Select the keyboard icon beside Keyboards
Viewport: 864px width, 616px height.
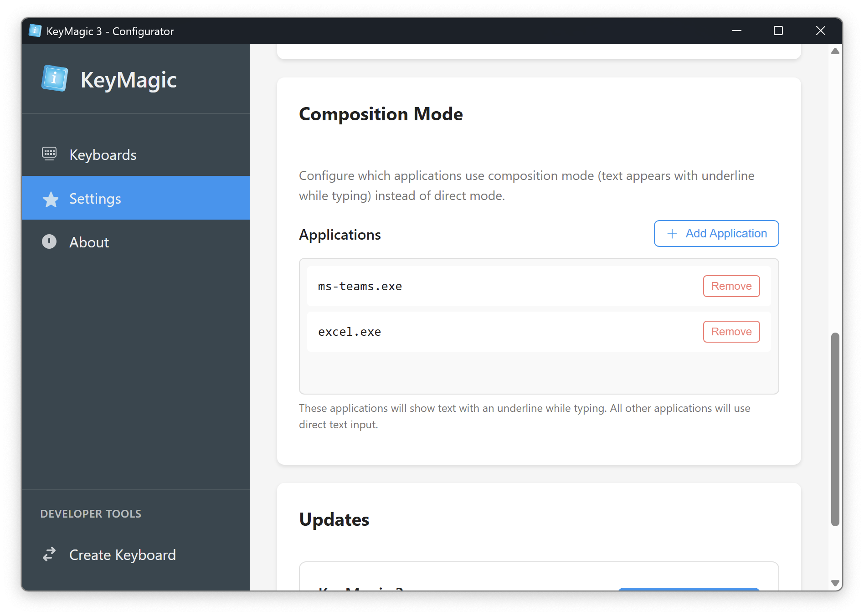tap(49, 154)
